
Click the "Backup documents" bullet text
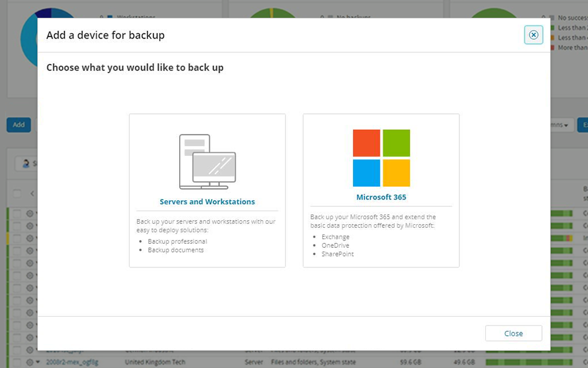coord(176,250)
